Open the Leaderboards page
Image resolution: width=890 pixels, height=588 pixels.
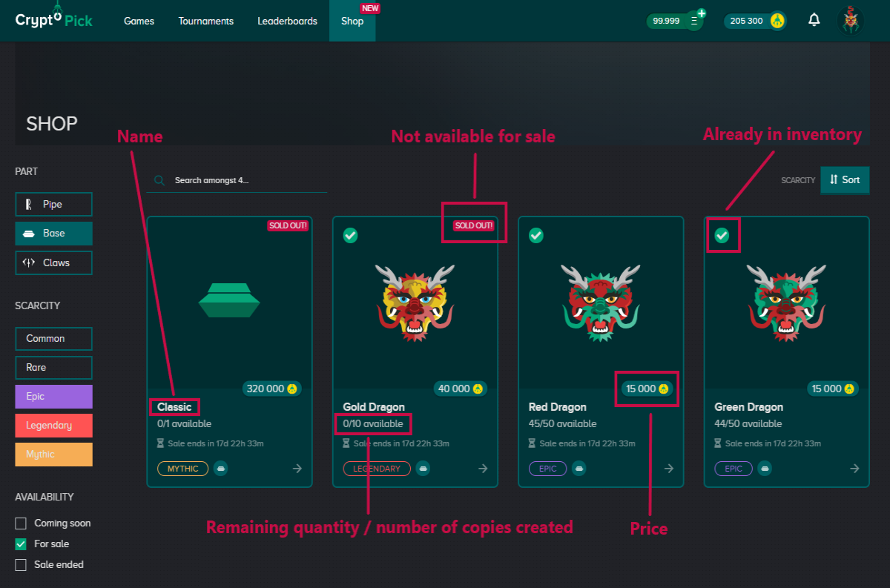click(x=287, y=21)
